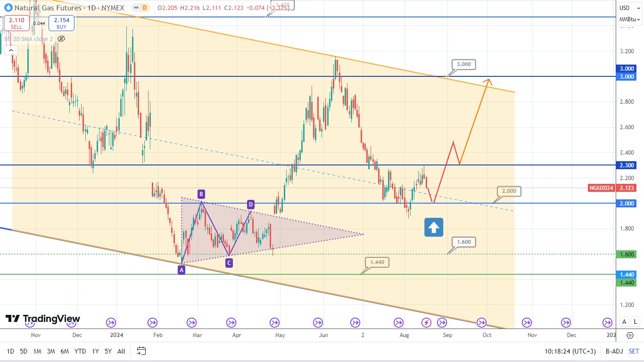Select the 6M time range
The image size is (644, 362).
(65, 351)
